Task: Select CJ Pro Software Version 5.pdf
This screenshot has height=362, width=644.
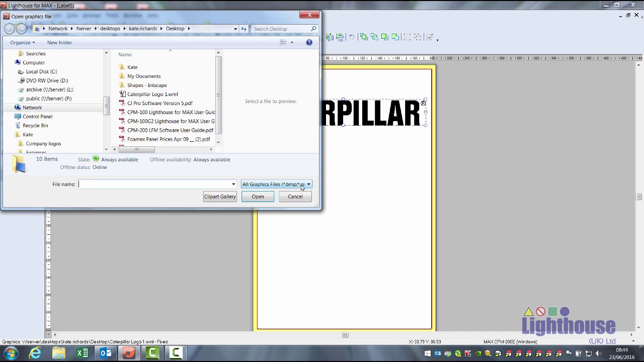Action: pos(159,103)
